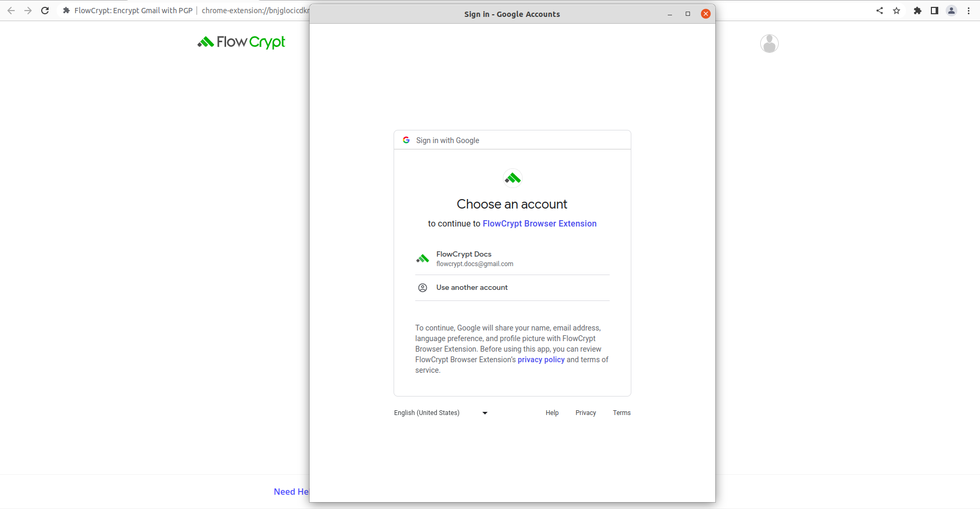Open Chrome three-dot menu
The width and height of the screenshot is (980, 509).
pos(968,11)
